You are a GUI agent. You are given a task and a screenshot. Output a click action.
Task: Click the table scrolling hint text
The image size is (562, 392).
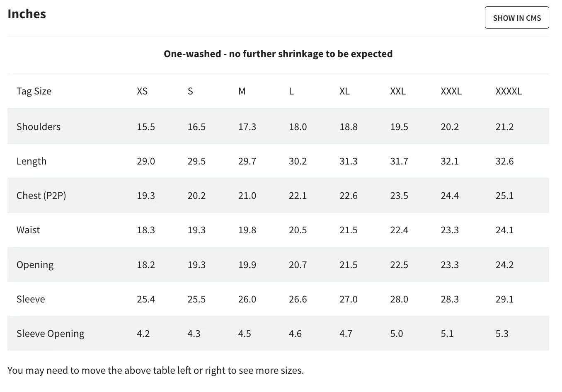155,370
